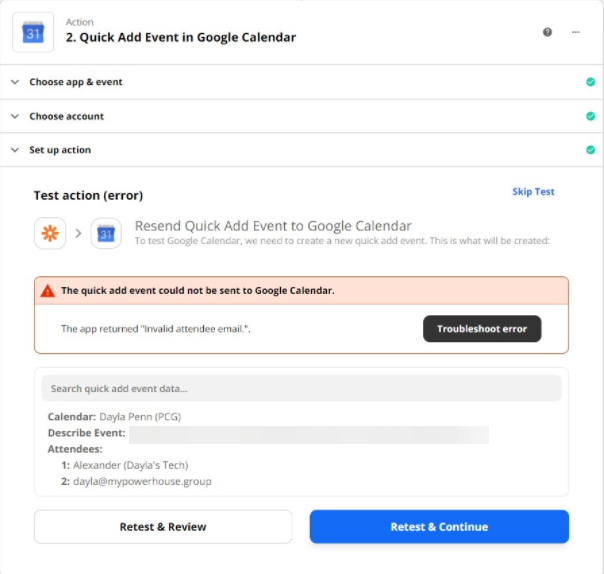Viewport: 604px width, 574px height.
Task: Click green checkmark on Choose app & event
Action: (590, 82)
